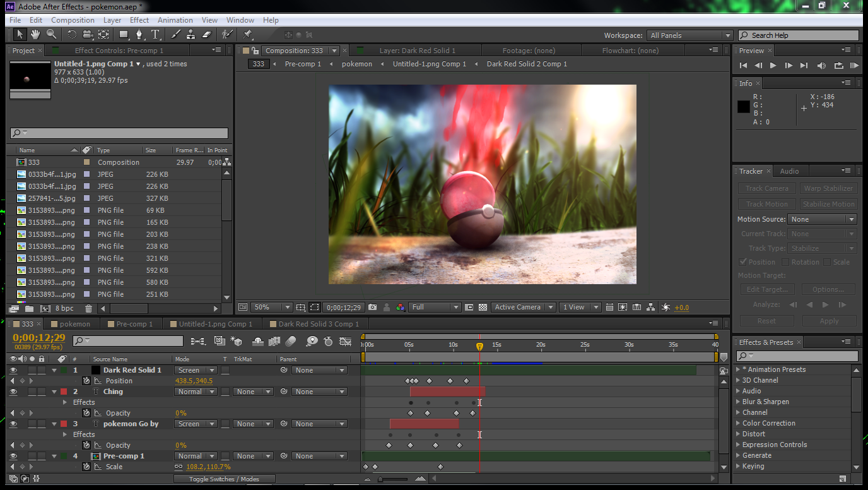
Task: Open the 50% magnification dropdown
Action: [271, 308]
